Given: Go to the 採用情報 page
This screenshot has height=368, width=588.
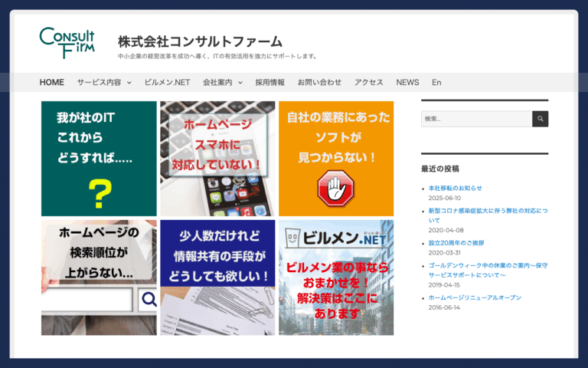Looking at the screenshot, I should [x=270, y=82].
